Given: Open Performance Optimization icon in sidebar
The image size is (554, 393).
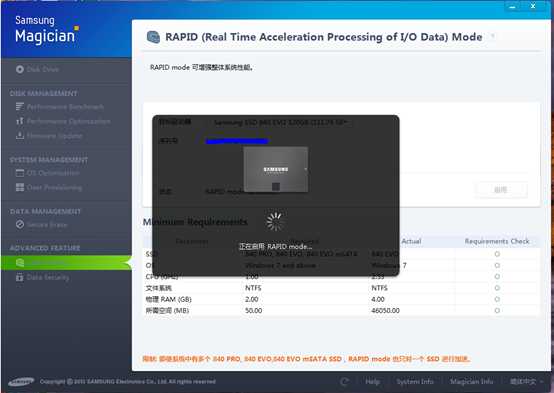Looking at the screenshot, I should coord(20,121).
